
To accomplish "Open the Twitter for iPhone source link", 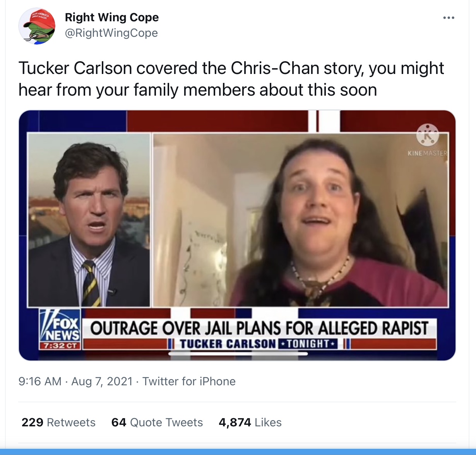I will 189,381.
